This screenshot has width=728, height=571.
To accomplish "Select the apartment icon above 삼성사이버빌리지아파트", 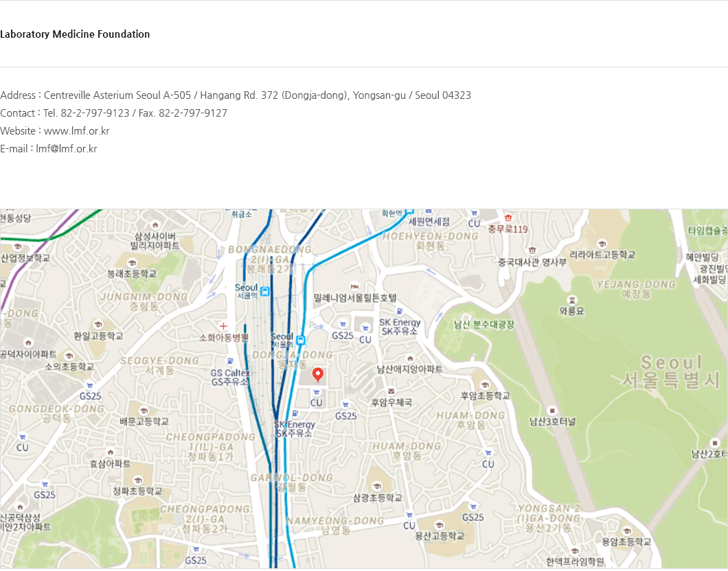I will pyautogui.click(x=155, y=225).
